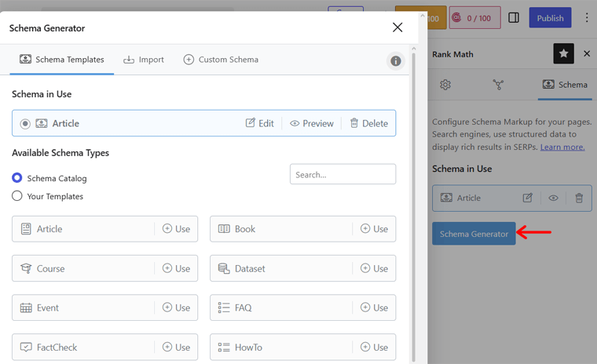Use the Book schema type
Viewport: 597px width, 364px height.
click(x=374, y=229)
